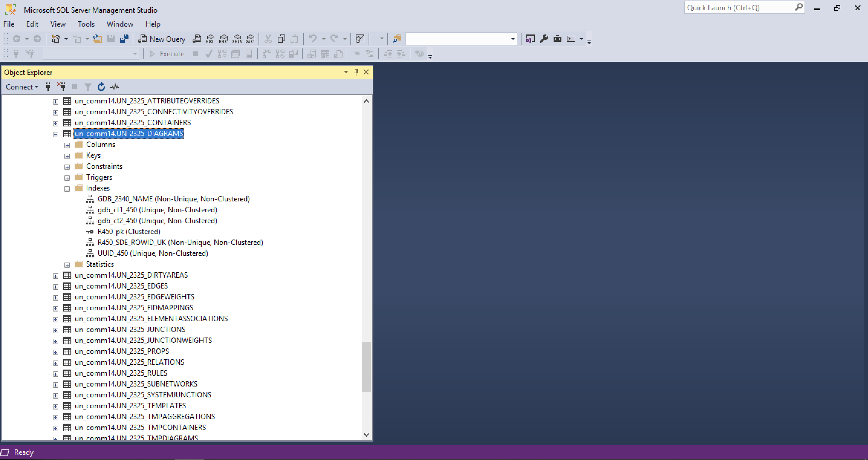The height and width of the screenshot is (460, 868).
Task: Click the Filter icon in Object Explorer
Action: pyautogui.click(x=88, y=87)
